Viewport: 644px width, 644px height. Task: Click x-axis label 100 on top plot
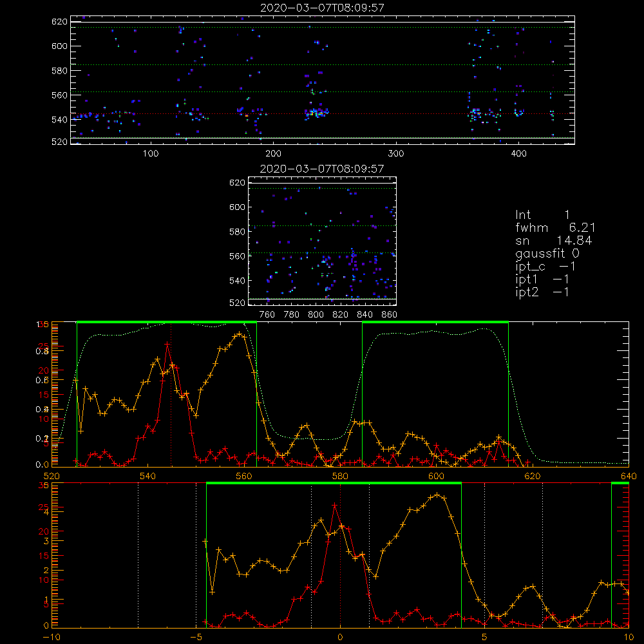pyautogui.click(x=151, y=154)
